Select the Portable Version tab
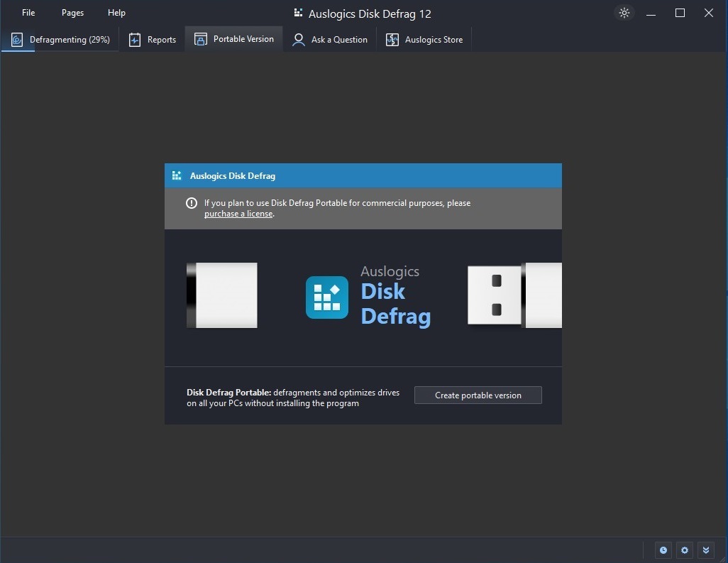 (x=234, y=39)
